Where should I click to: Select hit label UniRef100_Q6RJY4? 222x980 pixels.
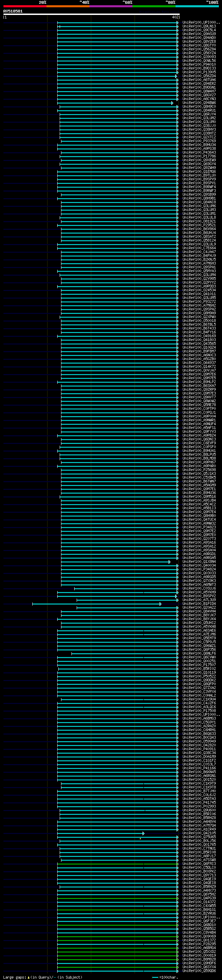tap(199, 114)
